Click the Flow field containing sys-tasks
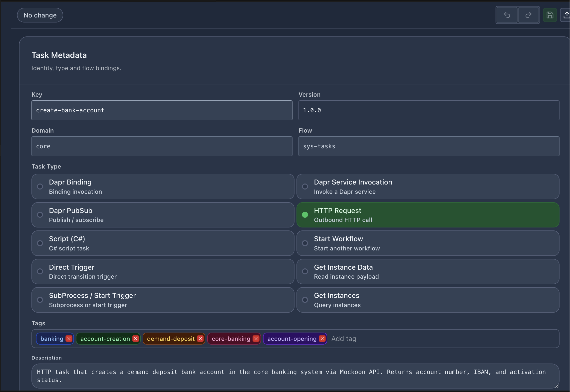 [x=429, y=146]
